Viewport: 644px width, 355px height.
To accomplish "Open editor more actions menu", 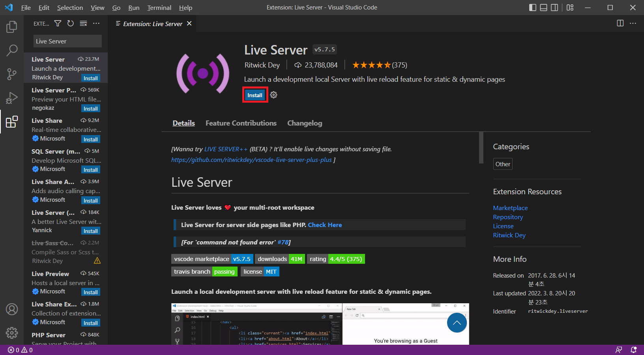I will pos(633,23).
